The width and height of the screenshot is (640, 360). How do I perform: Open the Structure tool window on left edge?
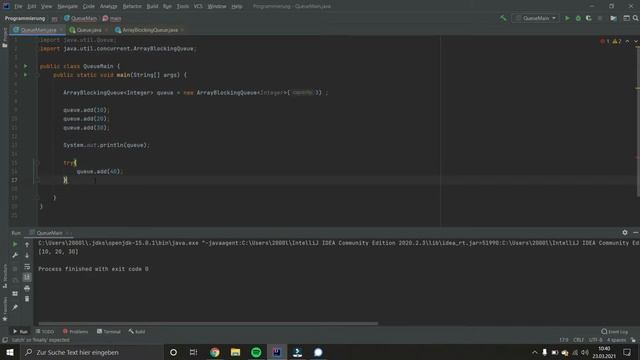[x=4, y=276]
